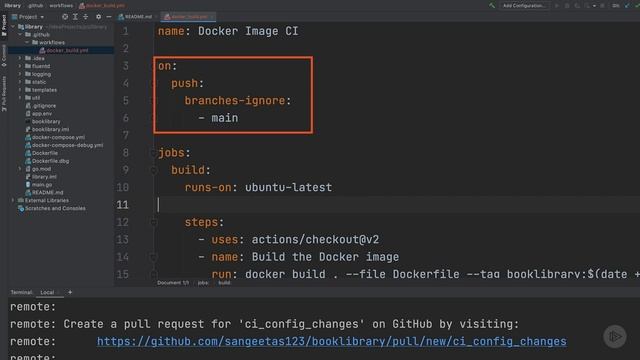Click 'build' in editor breadcrumb bar

pyautogui.click(x=224, y=283)
